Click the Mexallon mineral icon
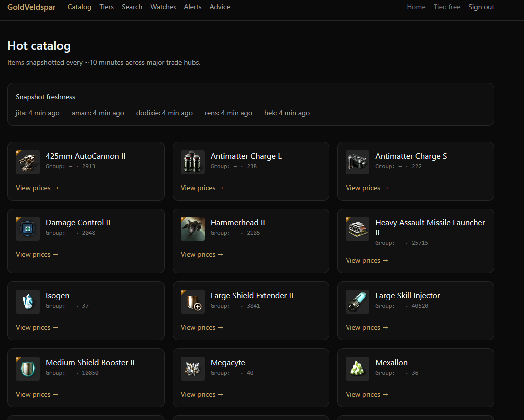The height and width of the screenshot is (420, 524). click(357, 369)
